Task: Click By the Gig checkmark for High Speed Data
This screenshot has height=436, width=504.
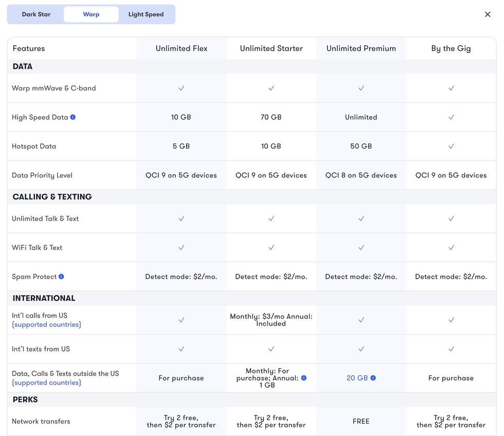Action: click(452, 117)
